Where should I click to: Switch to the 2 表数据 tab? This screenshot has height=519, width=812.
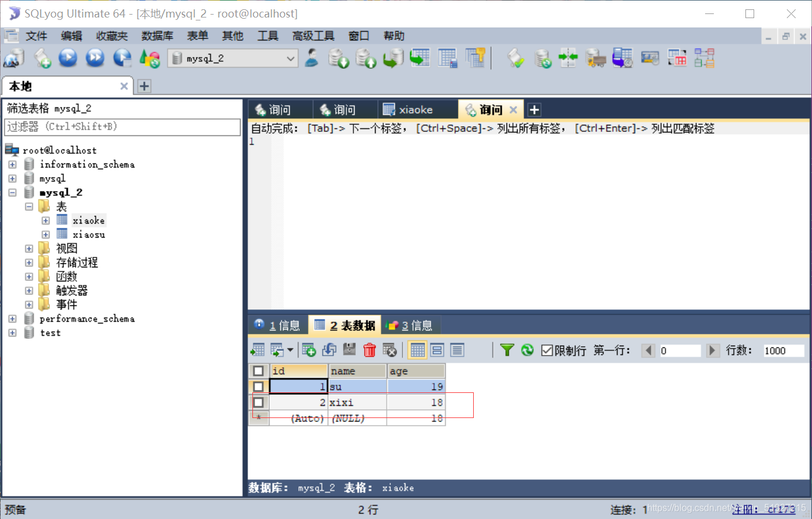[x=345, y=325]
